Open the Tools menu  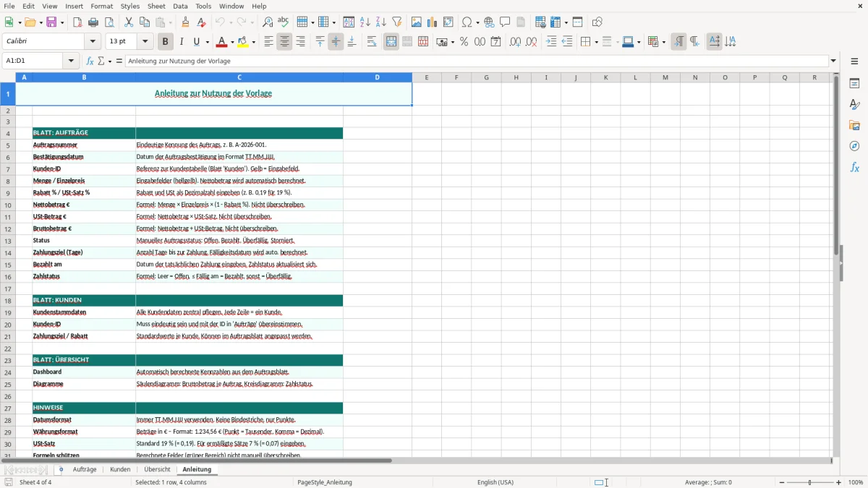[203, 6]
